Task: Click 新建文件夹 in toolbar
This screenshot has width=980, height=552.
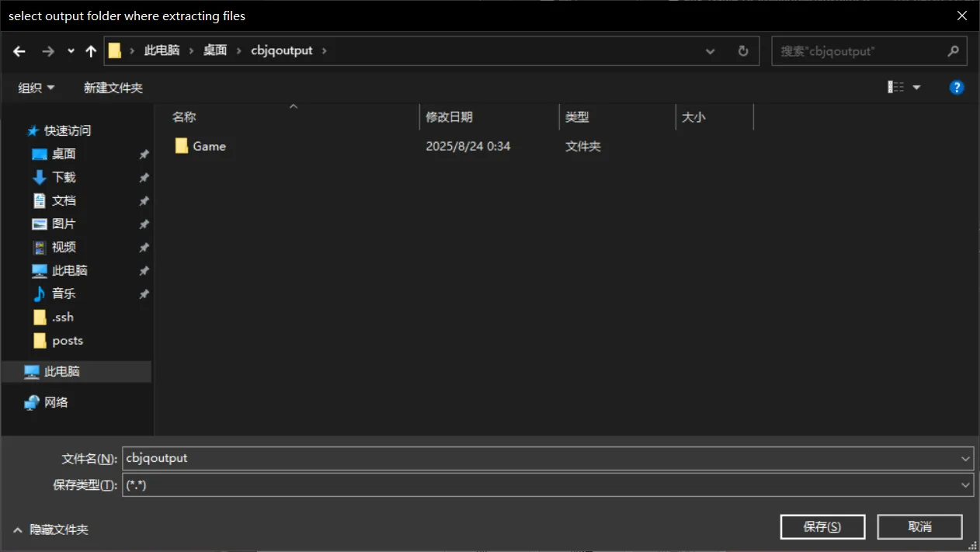Action: 113,88
